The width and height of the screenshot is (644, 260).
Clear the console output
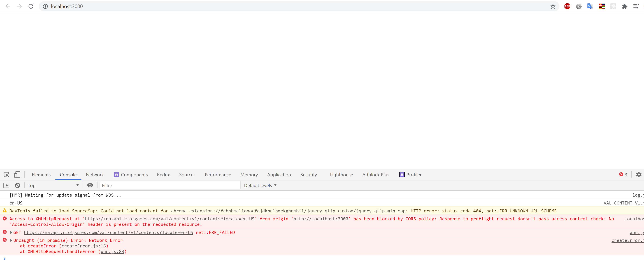(x=17, y=185)
